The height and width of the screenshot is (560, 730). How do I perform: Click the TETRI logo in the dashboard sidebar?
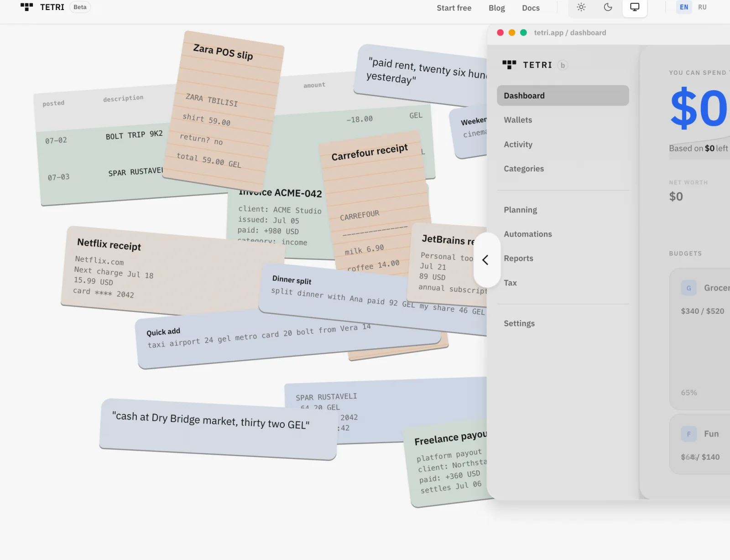click(527, 65)
